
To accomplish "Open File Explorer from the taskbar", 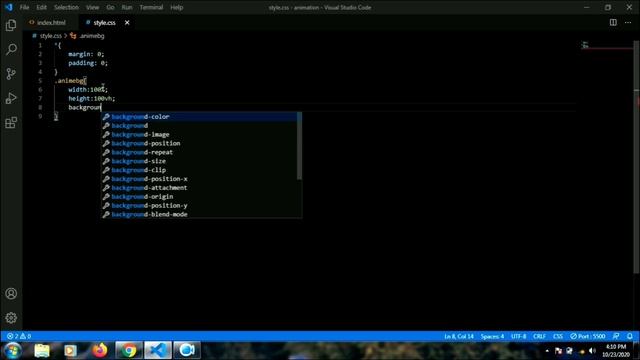I will pos(42,351).
